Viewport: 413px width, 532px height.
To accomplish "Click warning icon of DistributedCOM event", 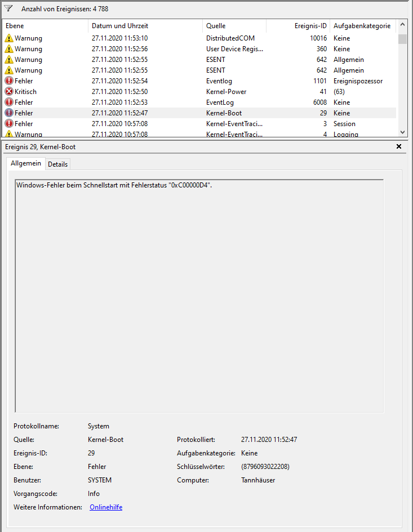I will point(9,38).
